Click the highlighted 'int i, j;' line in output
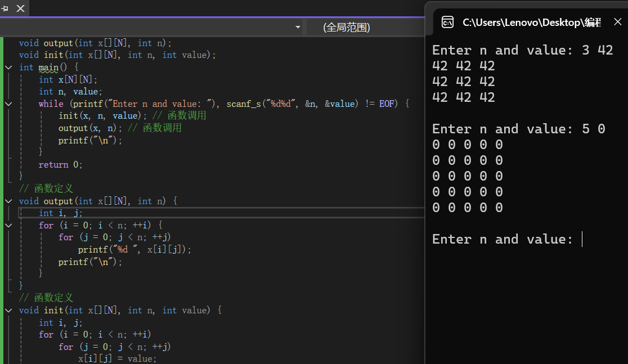628x364 pixels. (60, 213)
